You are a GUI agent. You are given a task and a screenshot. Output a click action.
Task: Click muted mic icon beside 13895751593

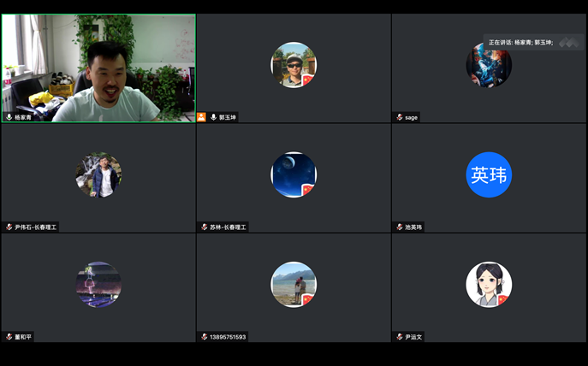(204, 337)
